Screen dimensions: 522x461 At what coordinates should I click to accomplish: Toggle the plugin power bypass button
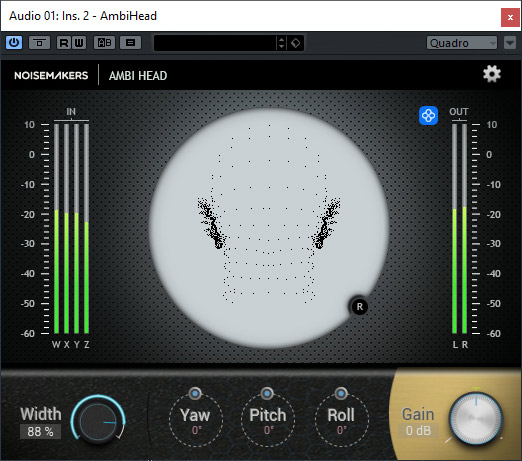(14, 43)
